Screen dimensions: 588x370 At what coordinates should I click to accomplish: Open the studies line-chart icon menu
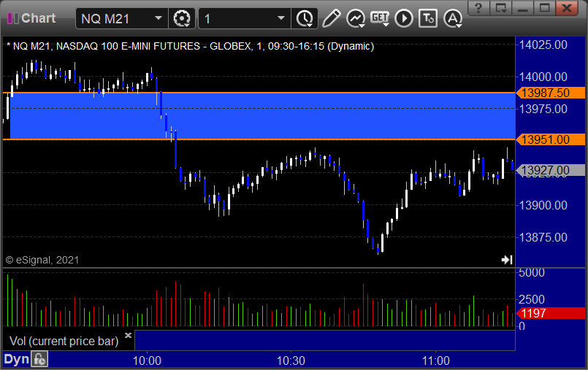pyautogui.click(x=356, y=18)
